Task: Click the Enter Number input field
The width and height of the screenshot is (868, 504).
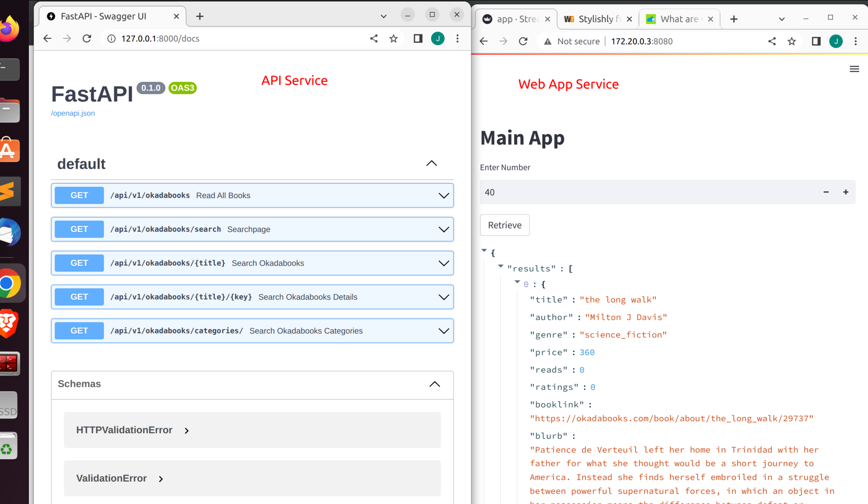Action: coord(667,192)
